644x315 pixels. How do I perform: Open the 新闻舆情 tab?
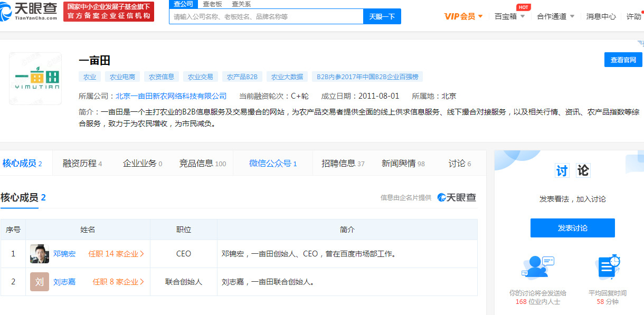(403, 164)
